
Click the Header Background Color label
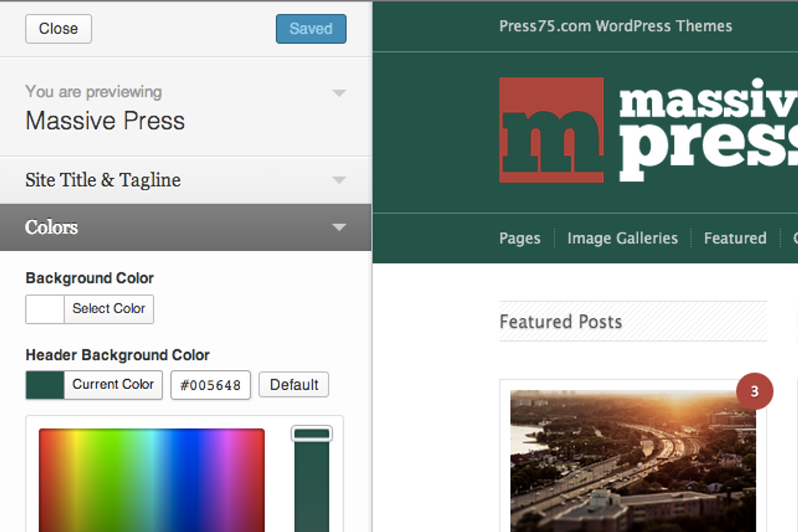point(118,355)
